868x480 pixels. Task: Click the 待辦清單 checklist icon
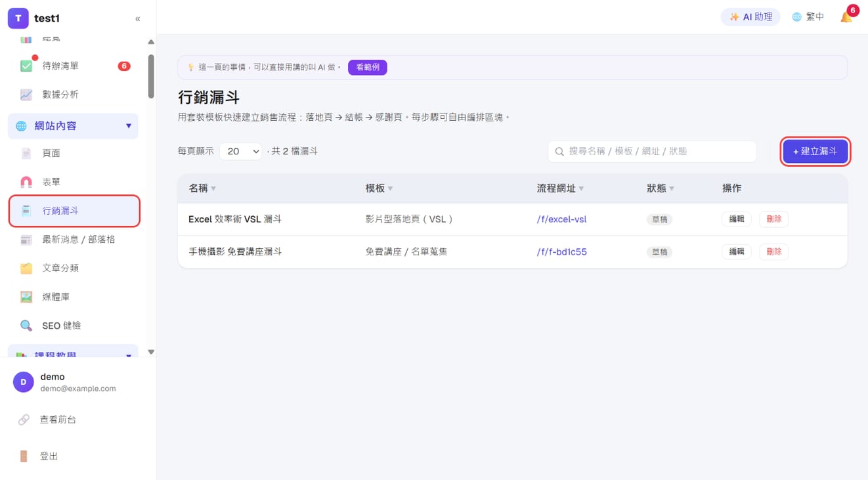26,66
